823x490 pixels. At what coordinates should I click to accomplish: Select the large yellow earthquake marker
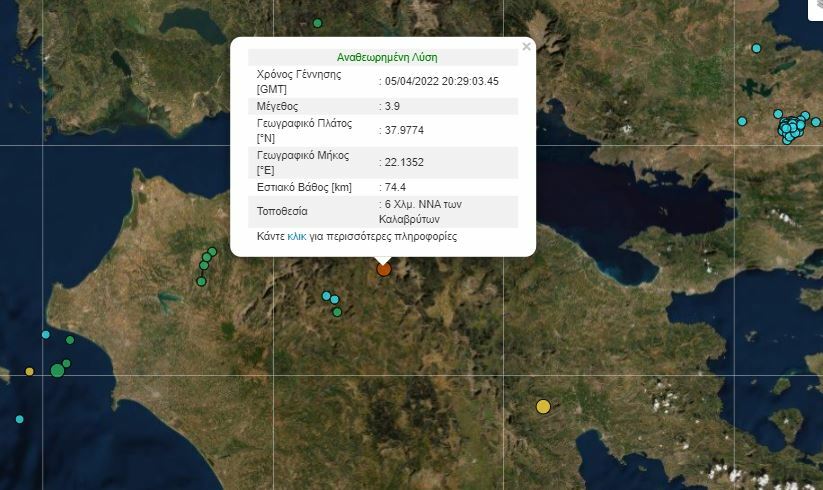coord(543,406)
